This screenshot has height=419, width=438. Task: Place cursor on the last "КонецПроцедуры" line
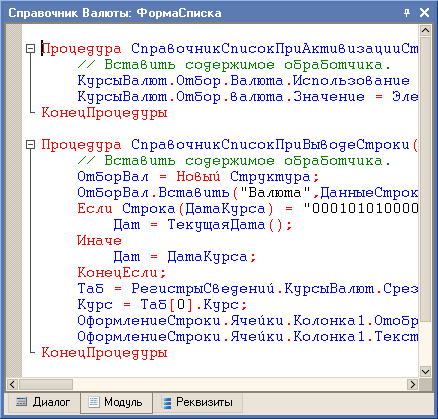pyautogui.click(x=104, y=353)
